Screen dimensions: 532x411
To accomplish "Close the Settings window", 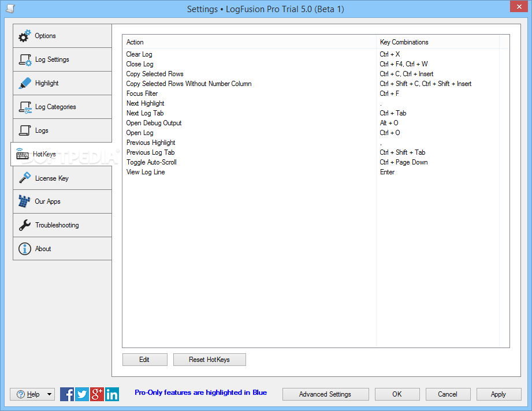I will (x=519, y=6).
